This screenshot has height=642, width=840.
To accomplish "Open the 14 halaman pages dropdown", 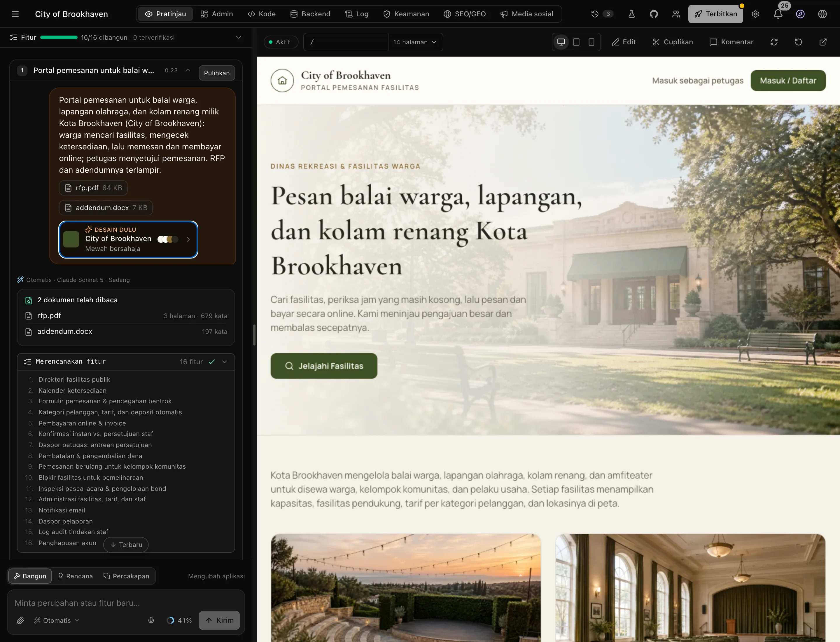I will (x=415, y=42).
